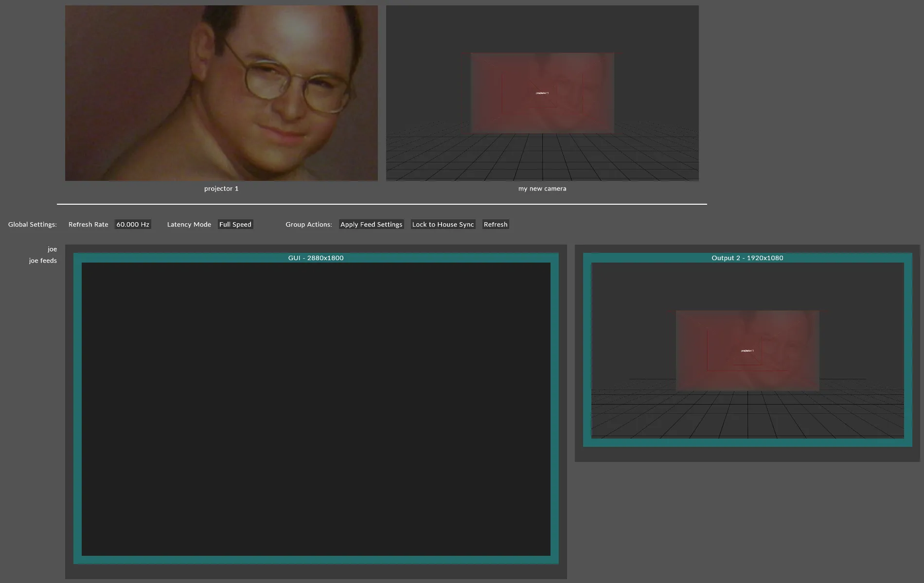Click the Lock to House Sync button
Viewport: 924px width, 583px height.
(443, 224)
